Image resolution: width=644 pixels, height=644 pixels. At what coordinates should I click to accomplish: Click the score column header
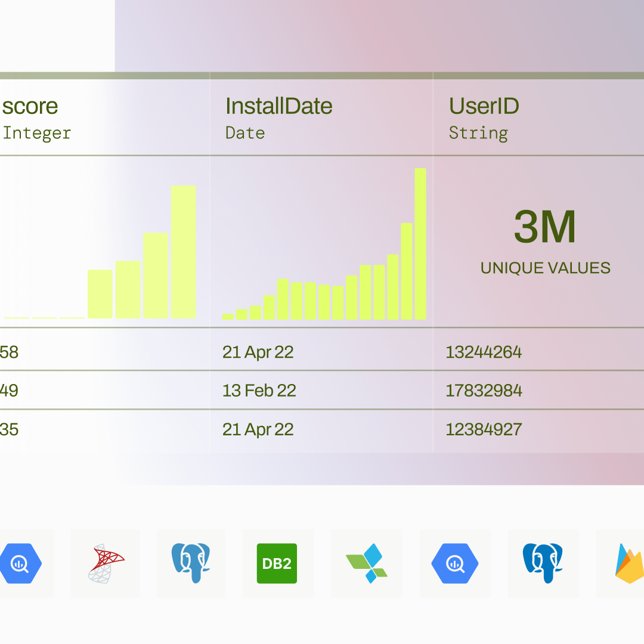coord(30,107)
